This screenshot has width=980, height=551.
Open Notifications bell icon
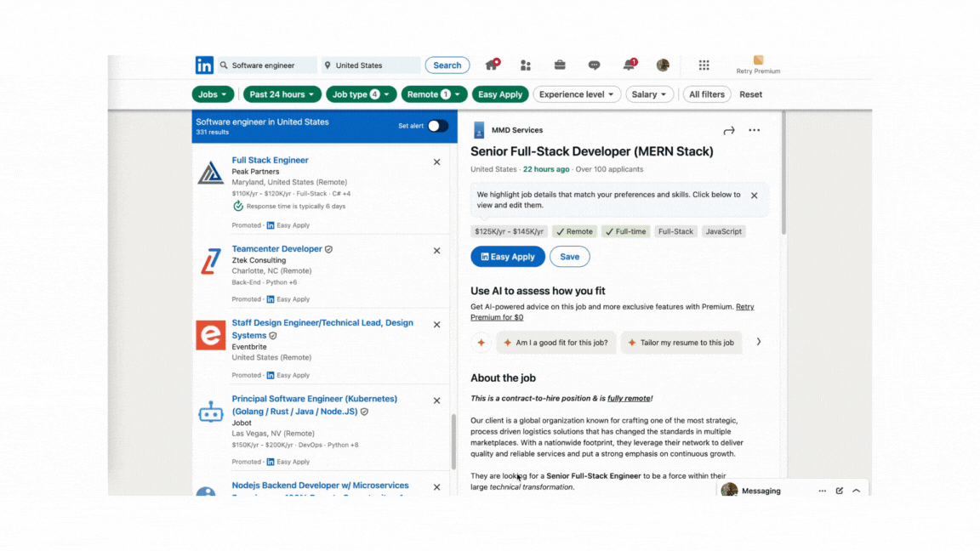[x=629, y=65]
